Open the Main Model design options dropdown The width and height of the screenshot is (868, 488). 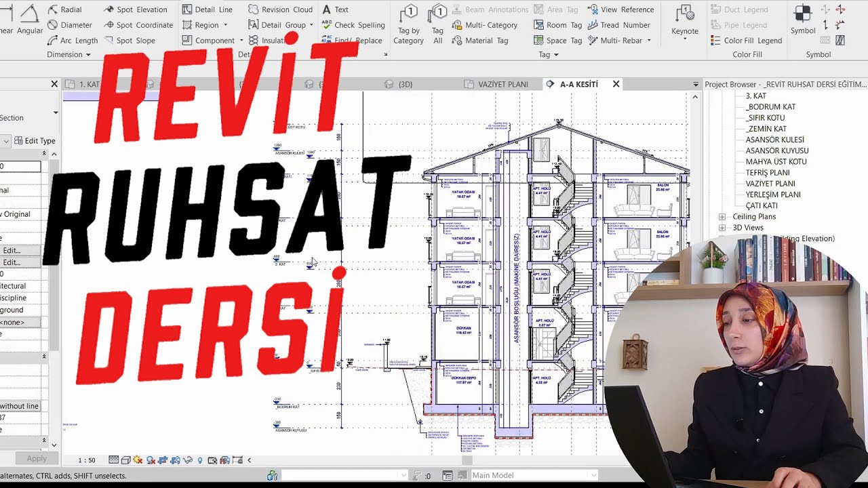pyautogui.click(x=593, y=475)
